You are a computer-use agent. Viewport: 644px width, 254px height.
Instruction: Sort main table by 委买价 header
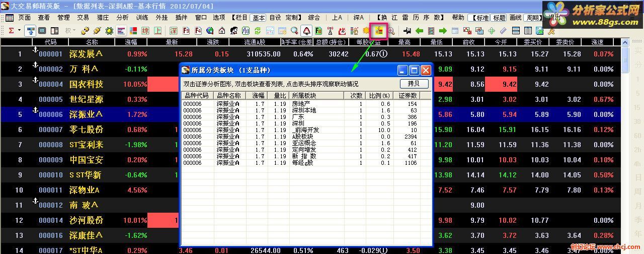(x=533, y=42)
